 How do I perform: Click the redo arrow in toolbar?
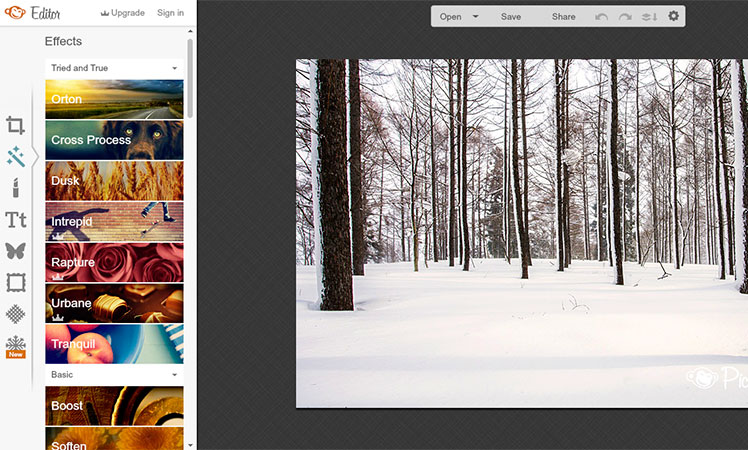625,17
